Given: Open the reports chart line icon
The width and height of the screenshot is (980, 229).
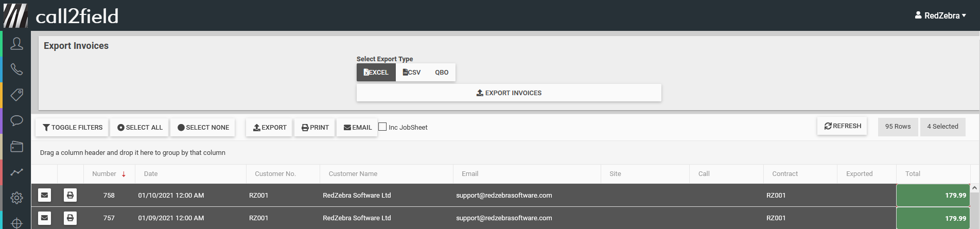Looking at the screenshot, I should point(16,172).
